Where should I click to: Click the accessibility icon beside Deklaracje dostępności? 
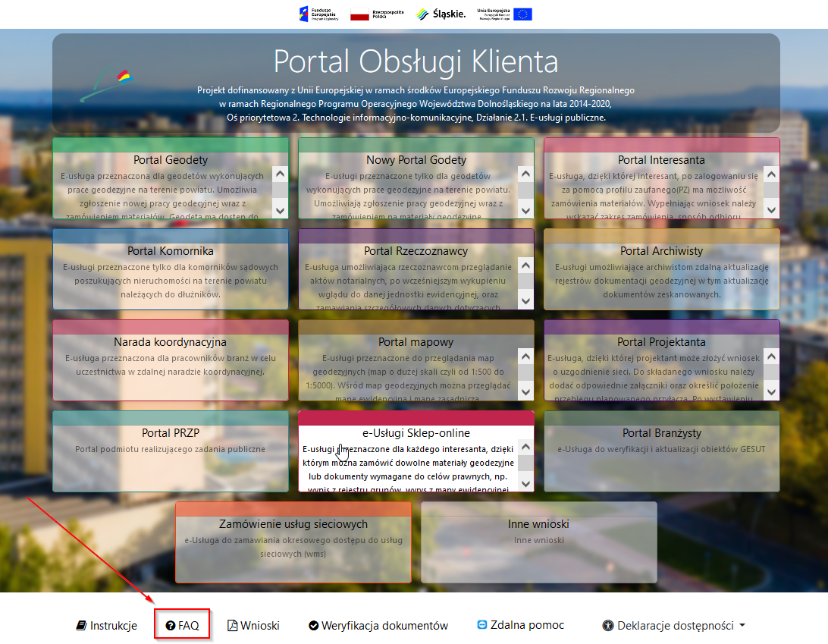[607, 626]
